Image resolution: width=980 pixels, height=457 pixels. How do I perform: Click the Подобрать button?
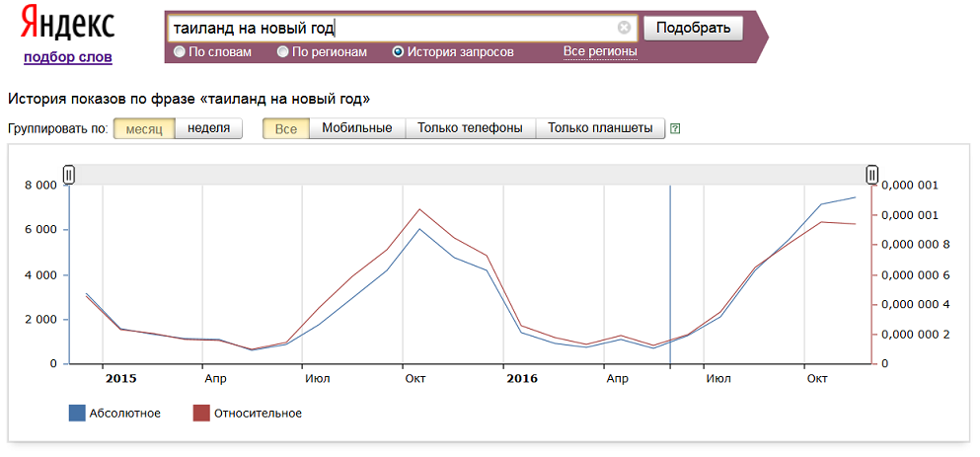click(693, 29)
